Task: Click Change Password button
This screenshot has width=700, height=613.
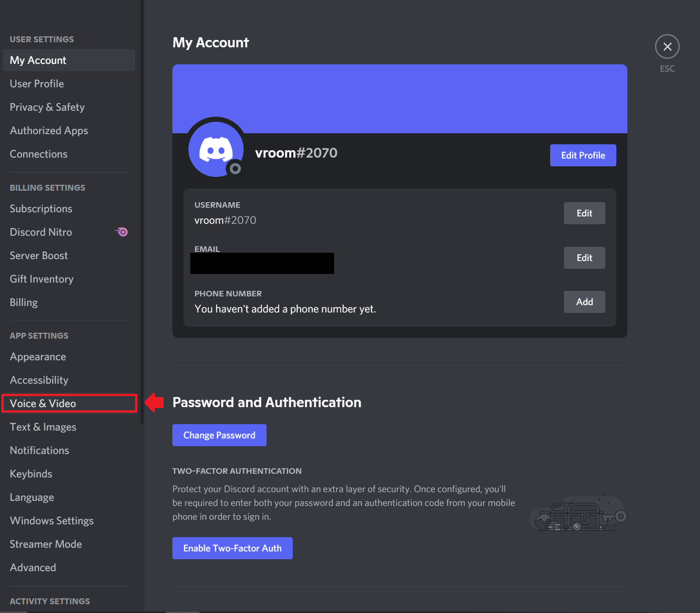Action: point(219,435)
